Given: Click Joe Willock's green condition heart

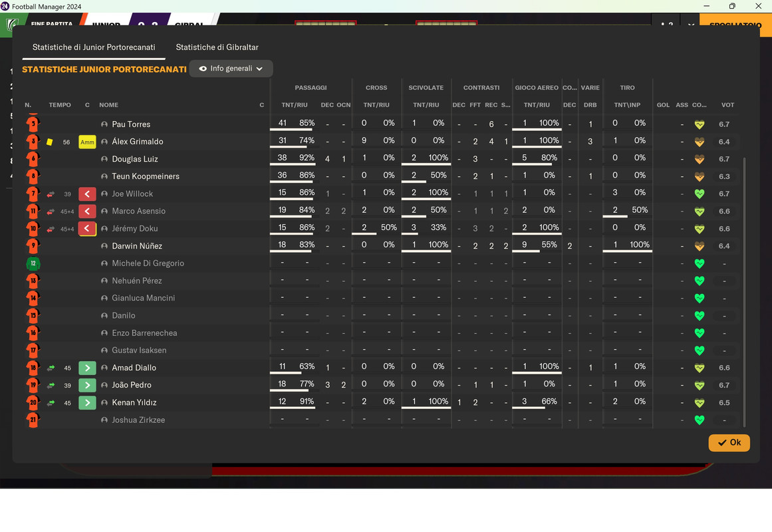Looking at the screenshot, I should 699,194.
